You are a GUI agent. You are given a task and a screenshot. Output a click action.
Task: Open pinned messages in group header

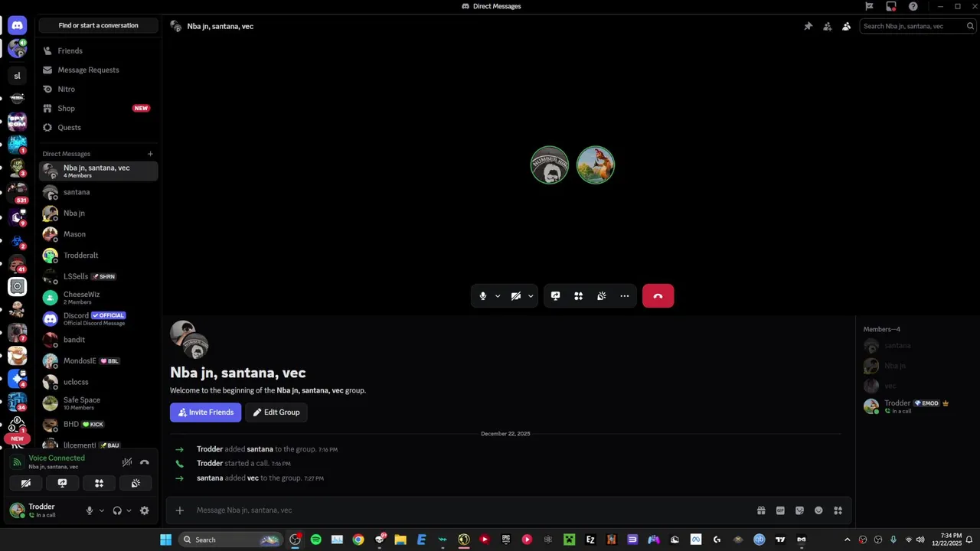808,26
